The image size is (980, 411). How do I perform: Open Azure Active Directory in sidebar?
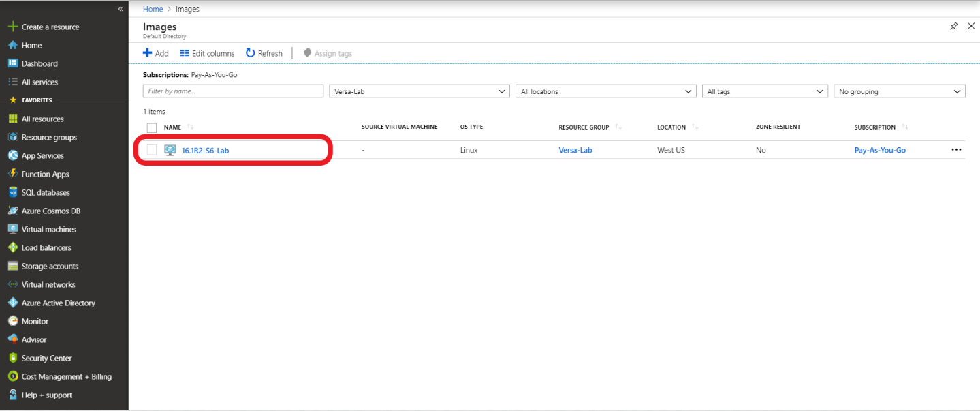pyautogui.click(x=59, y=303)
